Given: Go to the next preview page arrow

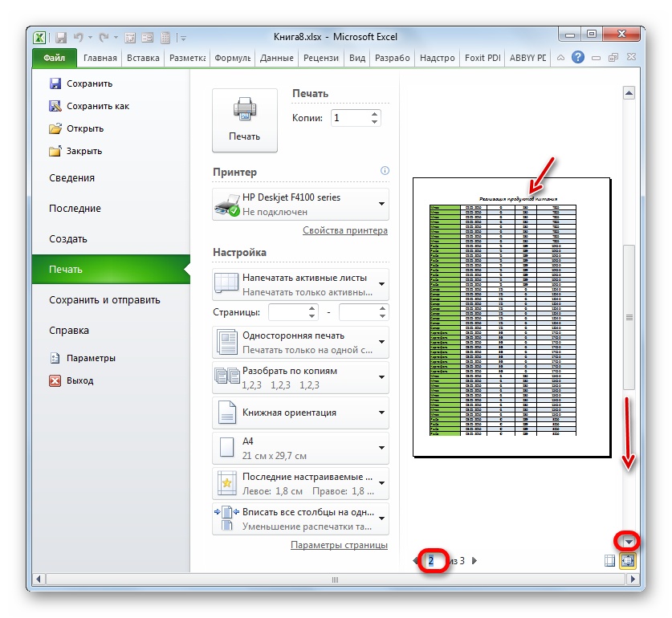Looking at the screenshot, I should [x=474, y=561].
